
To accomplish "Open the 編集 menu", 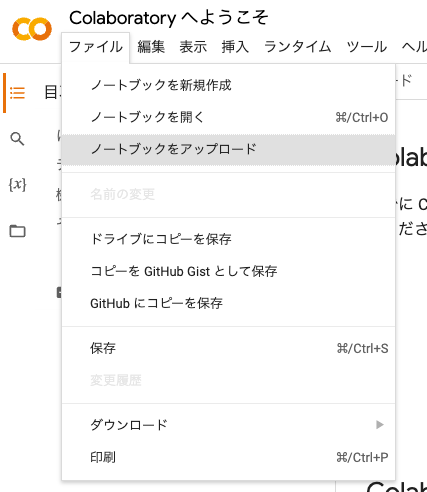I will point(151,47).
